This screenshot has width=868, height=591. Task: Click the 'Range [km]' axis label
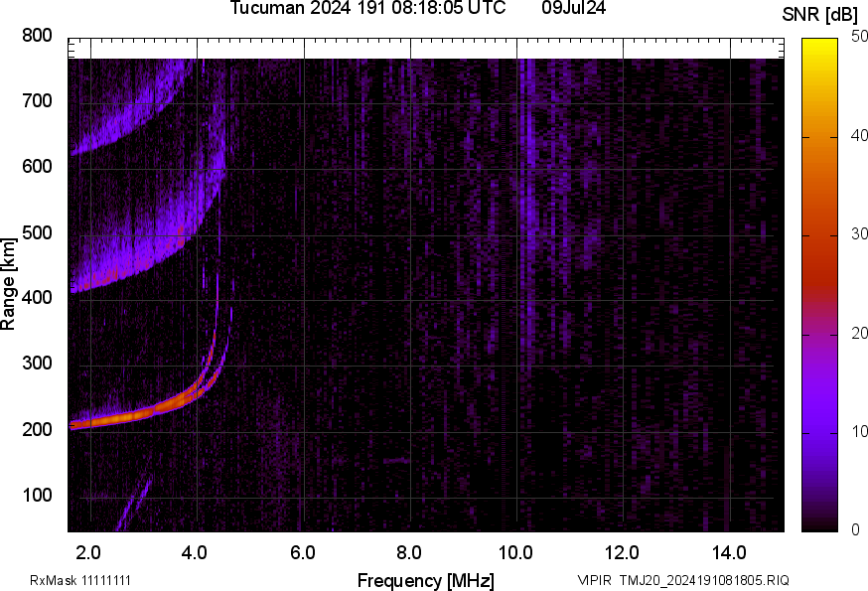tap(8, 285)
